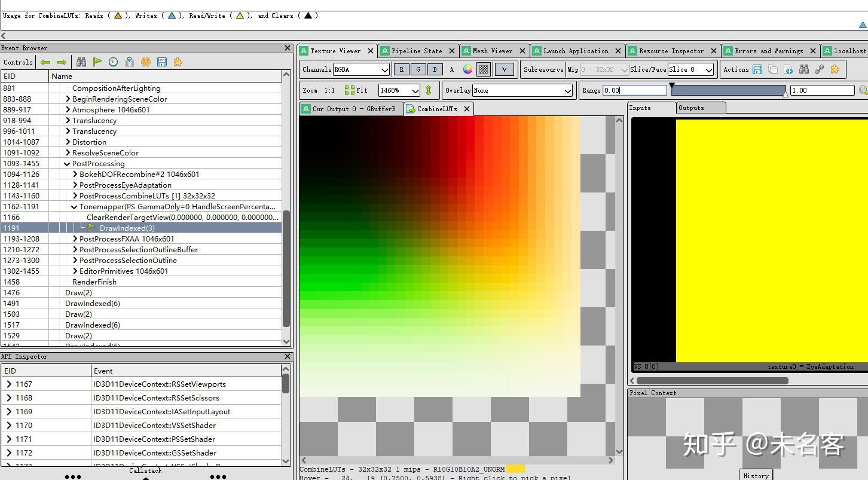Toggle the G channel button
The image size is (868, 480).
418,69
